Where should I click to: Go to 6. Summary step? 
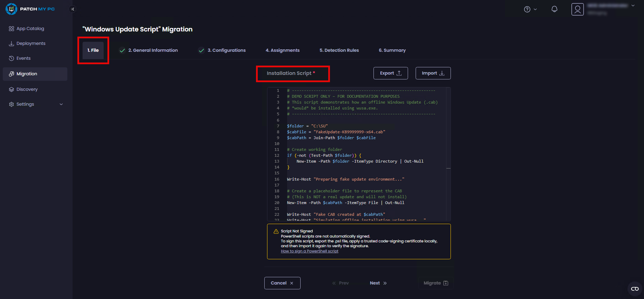(x=392, y=50)
